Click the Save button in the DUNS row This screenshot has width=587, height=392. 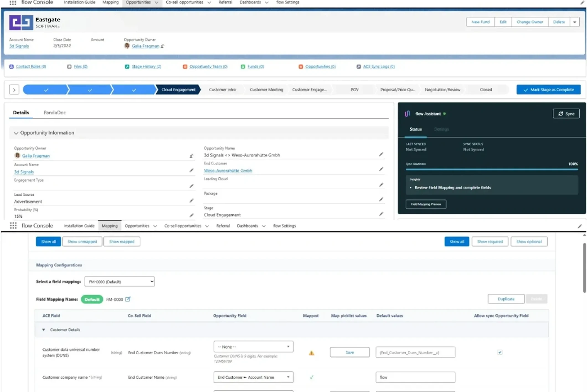coord(350,352)
